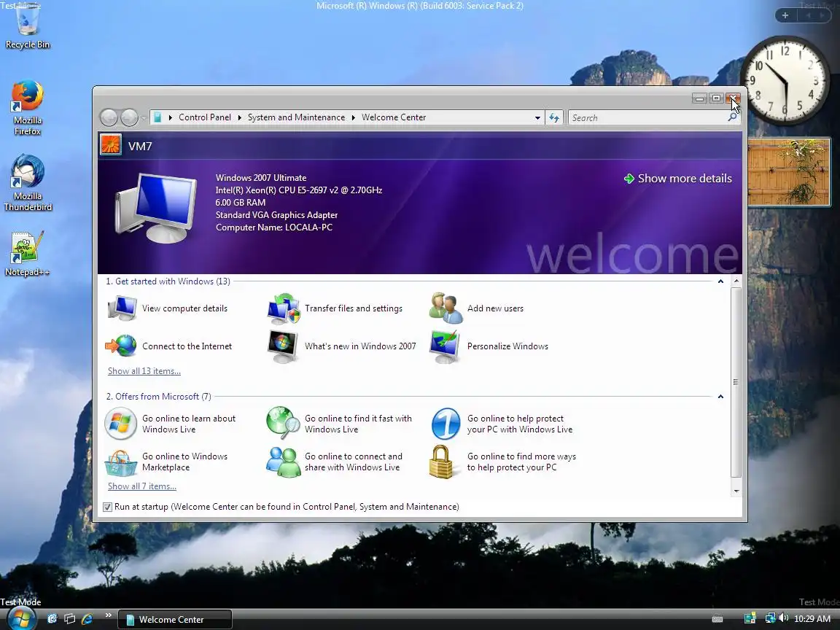Click System and Maintenance in the breadcrumb
840x630 pixels.
pyautogui.click(x=296, y=117)
